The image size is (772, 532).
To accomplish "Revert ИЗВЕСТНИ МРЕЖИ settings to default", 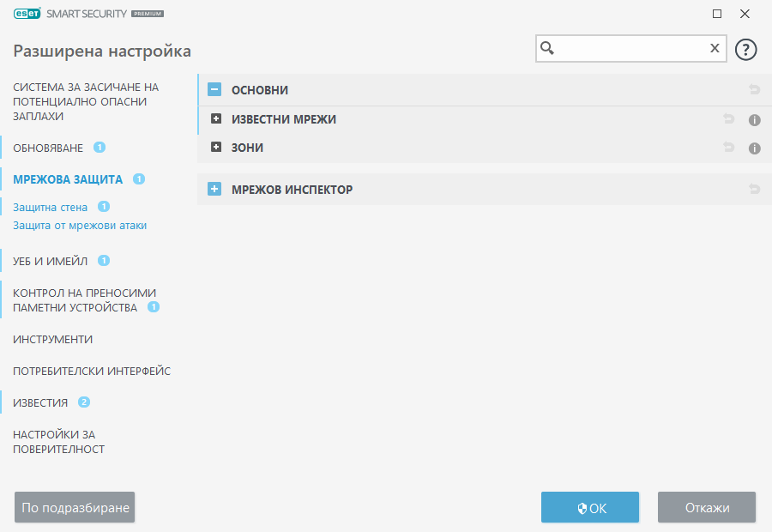I will tap(728, 118).
